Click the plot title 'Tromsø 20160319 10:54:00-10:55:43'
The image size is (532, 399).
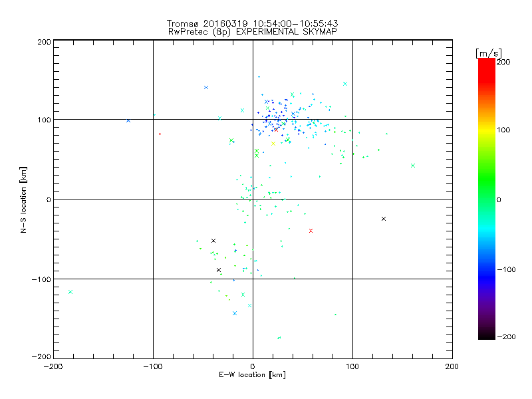click(253, 23)
